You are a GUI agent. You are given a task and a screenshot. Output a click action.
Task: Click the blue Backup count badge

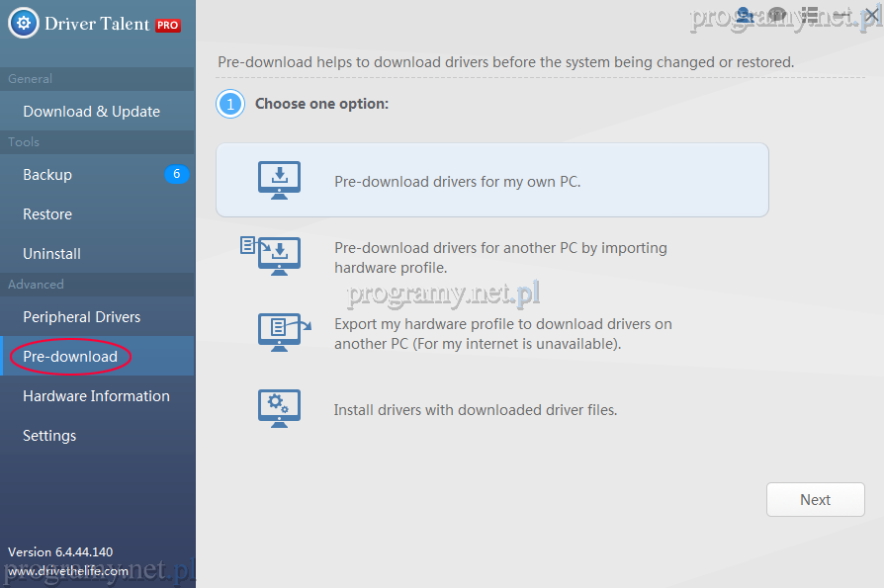(176, 174)
